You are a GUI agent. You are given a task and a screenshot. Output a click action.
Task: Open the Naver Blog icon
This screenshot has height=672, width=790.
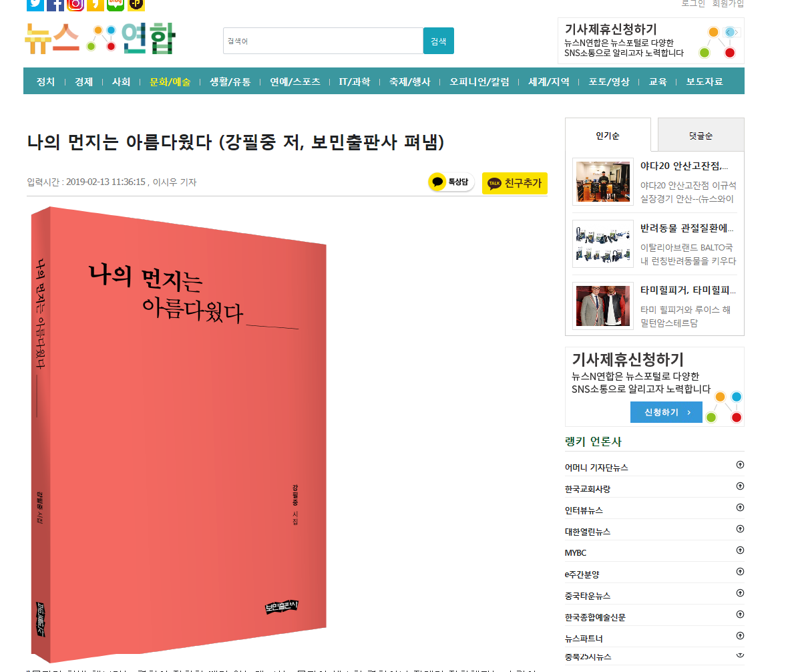coord(116,5)
